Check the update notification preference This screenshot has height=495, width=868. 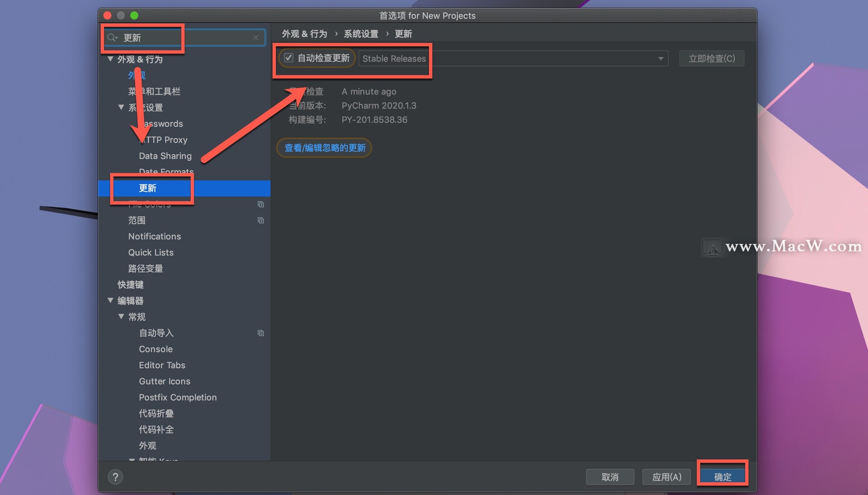point(289,58)
